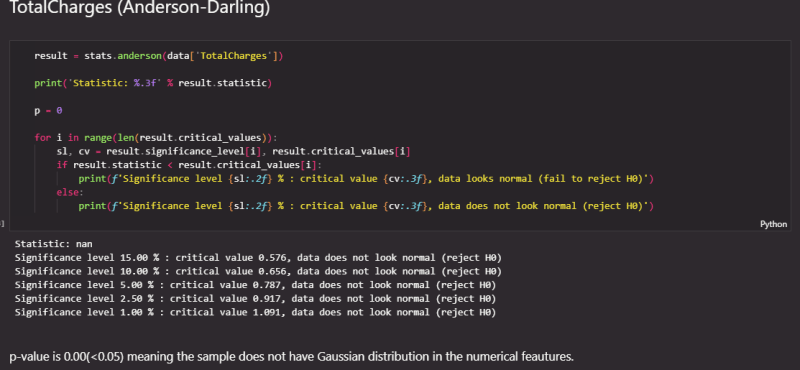Viewport: 800px width, 370px height.
Task: Click the 'Statistic: nan' output line
Action: click(54, 244)
